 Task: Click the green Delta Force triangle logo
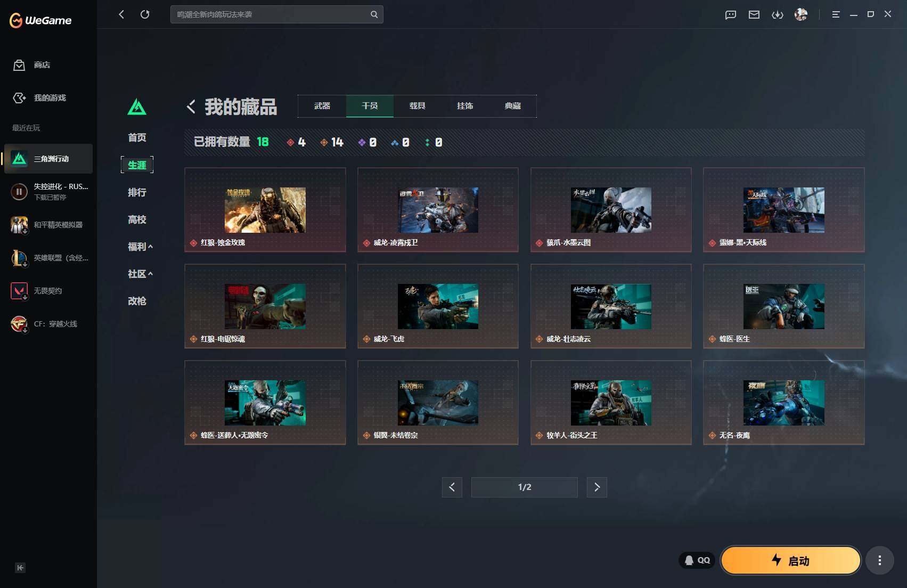click(137, 107)
